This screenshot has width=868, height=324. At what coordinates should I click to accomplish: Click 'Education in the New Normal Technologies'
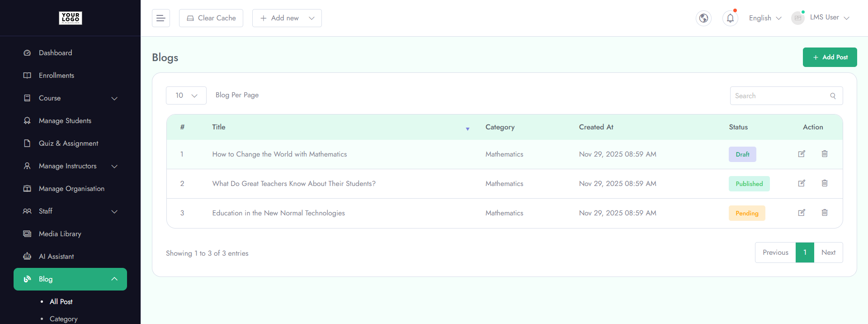[278, 213]
